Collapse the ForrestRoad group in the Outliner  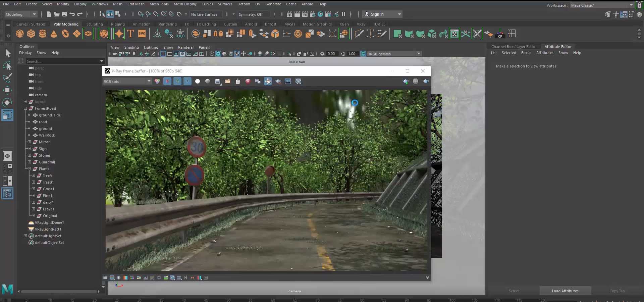25,108
